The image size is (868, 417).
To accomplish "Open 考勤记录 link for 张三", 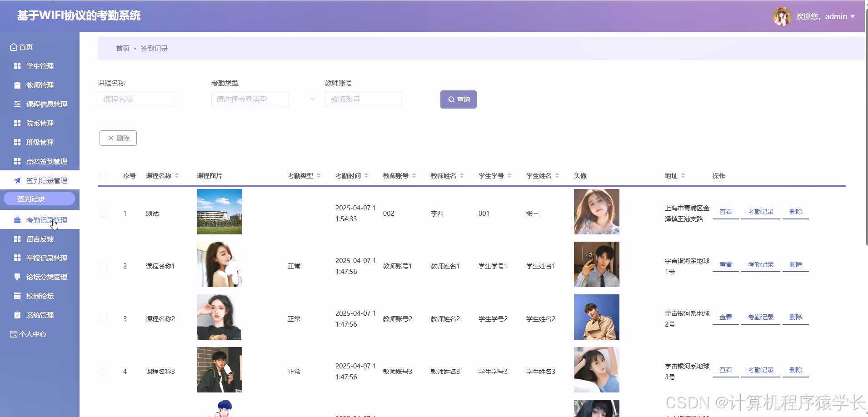I will (760, 211).
